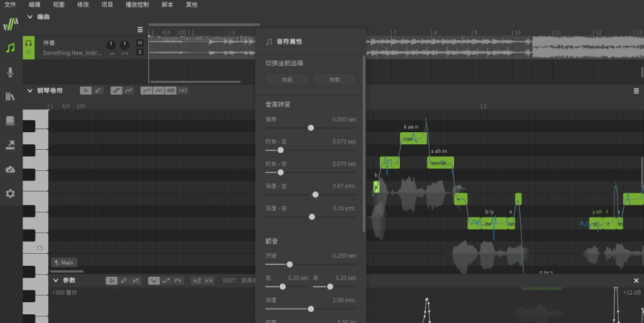Open the dictionary book panel in sidebar
This screenshot has width=644, height=323.
pyautogui.click(x=10, y=121)
